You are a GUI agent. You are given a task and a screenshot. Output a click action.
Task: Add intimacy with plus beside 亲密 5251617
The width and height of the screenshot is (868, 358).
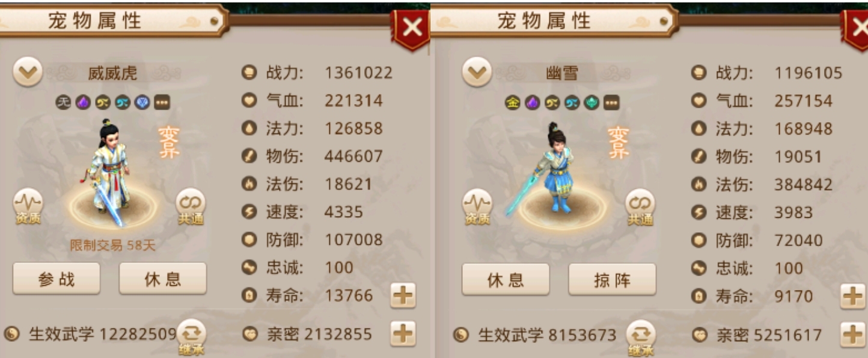tap(852, 335)
